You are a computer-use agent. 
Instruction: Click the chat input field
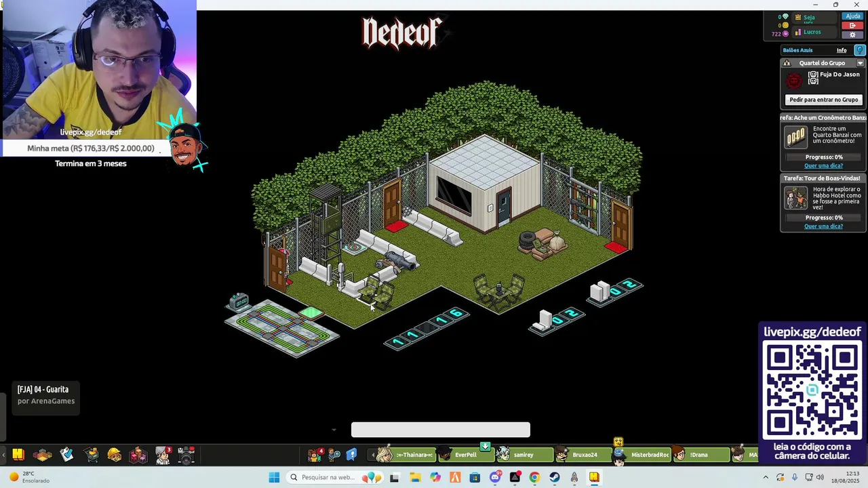click(441, 430)
